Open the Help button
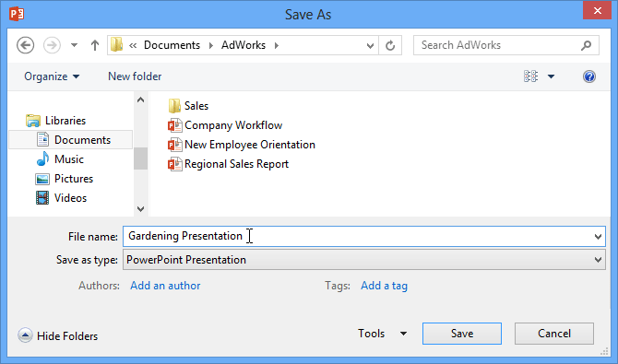The height and width of the screenshot is (364, 618). click(x=589, y=76)
